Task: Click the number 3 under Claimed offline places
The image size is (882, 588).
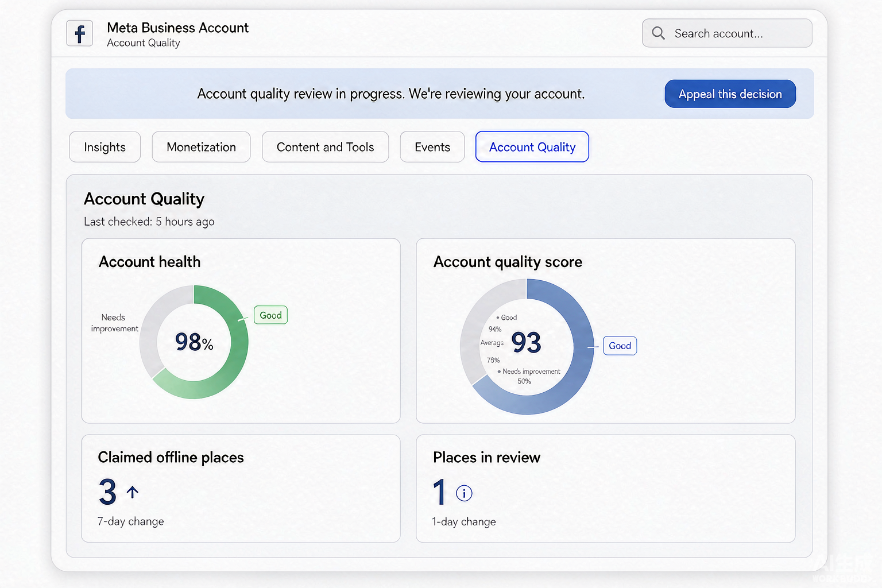Action: 107,492
